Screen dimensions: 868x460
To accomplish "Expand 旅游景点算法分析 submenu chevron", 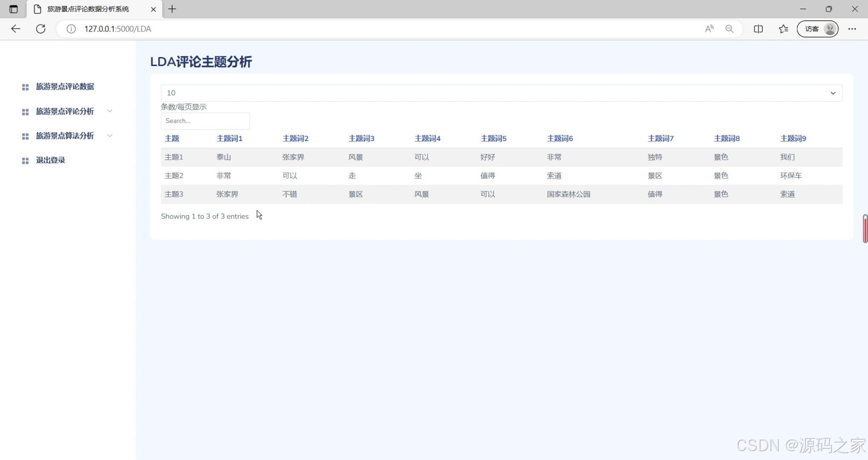I will [110, 136].
